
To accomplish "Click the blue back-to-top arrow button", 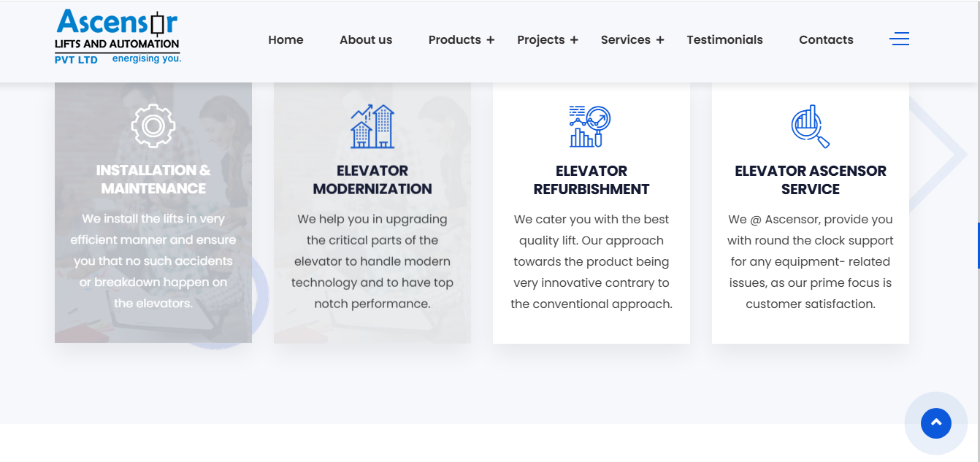I will tap(936, 423).
